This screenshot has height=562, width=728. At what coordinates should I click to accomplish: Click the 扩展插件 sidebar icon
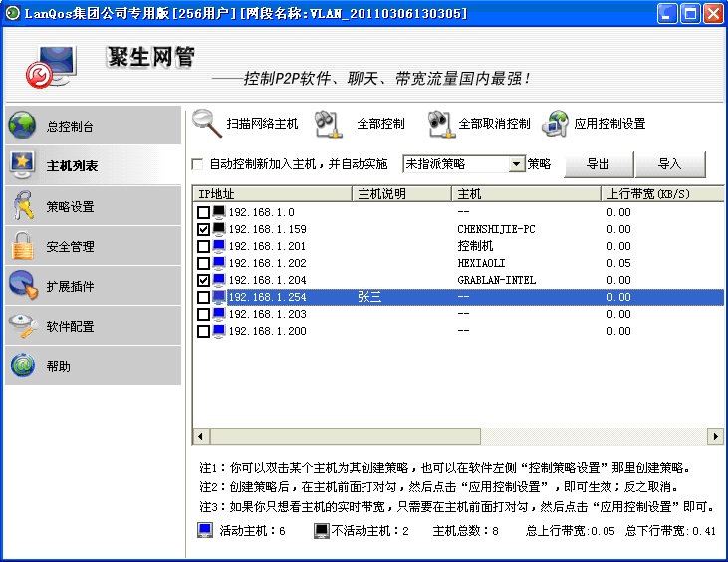point(23,286)
